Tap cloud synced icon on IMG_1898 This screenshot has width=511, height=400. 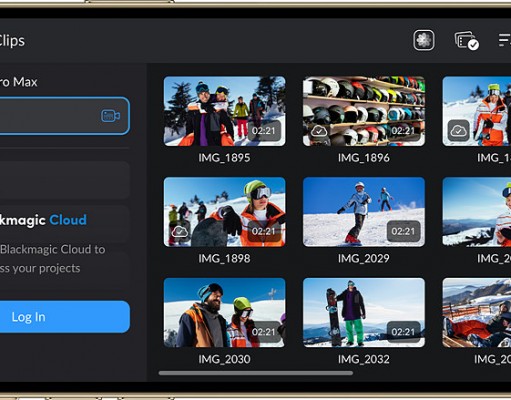click(x=180, y=231)
